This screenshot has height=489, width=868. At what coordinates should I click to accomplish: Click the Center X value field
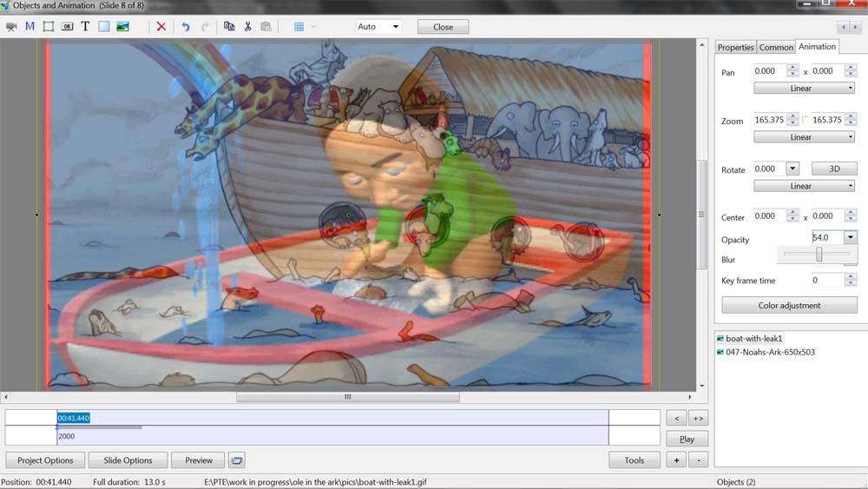[x=770, y=216]
